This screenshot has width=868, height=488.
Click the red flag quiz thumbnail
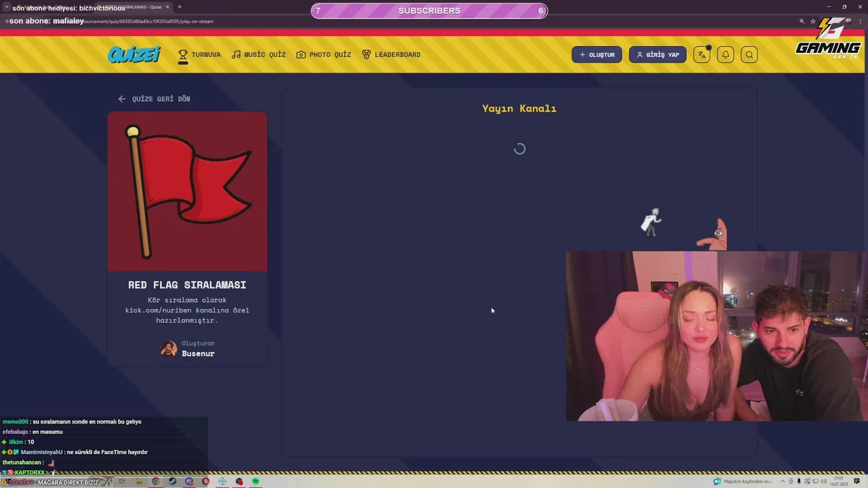click(x=187, y=191)
